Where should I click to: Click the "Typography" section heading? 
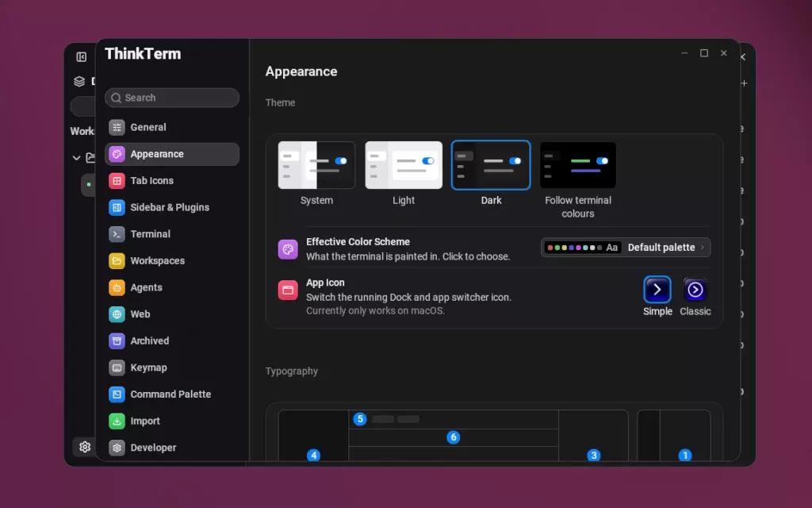tap(292, 371)
